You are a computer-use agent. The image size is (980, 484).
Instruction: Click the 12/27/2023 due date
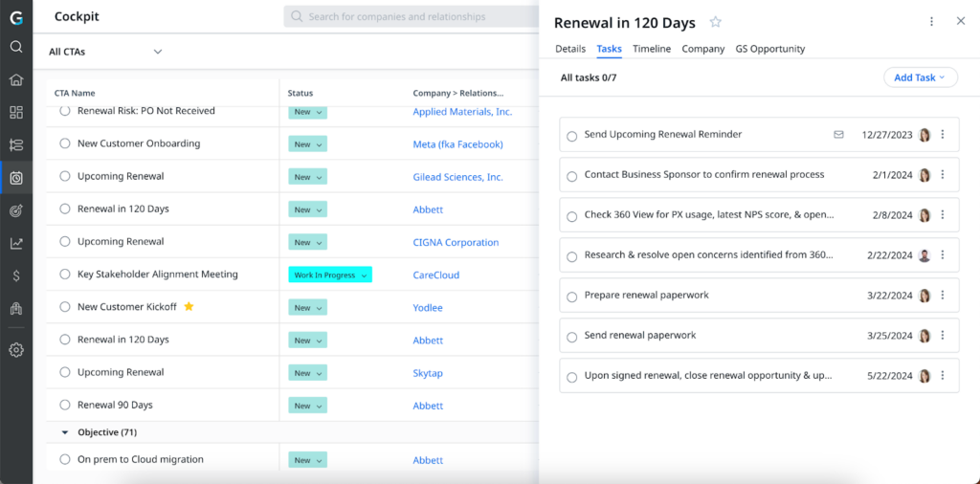(887, 134)
